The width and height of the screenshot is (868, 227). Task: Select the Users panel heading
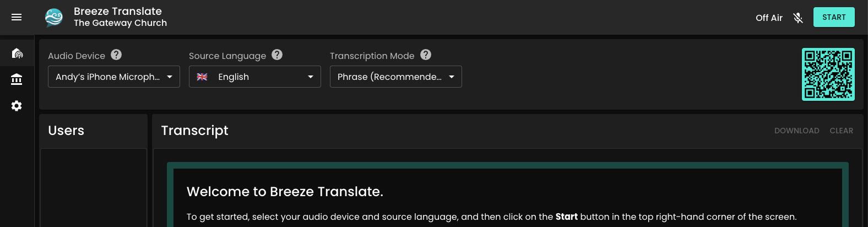[66, 131]
